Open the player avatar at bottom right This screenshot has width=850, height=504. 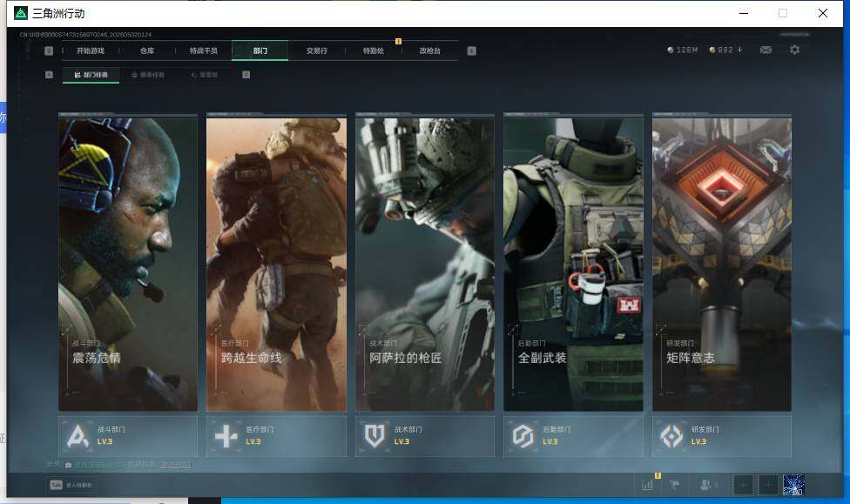pyautogui.click(x=793, y=485)
